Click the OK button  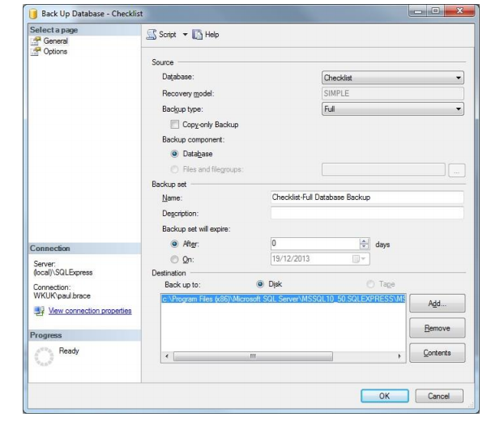click(385, 396)
